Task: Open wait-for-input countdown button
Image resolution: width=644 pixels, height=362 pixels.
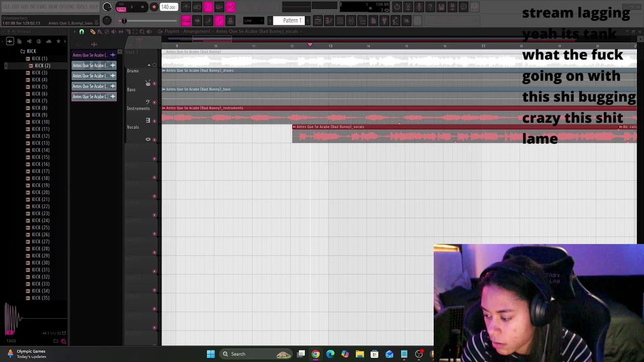Action: pos(197,7)
